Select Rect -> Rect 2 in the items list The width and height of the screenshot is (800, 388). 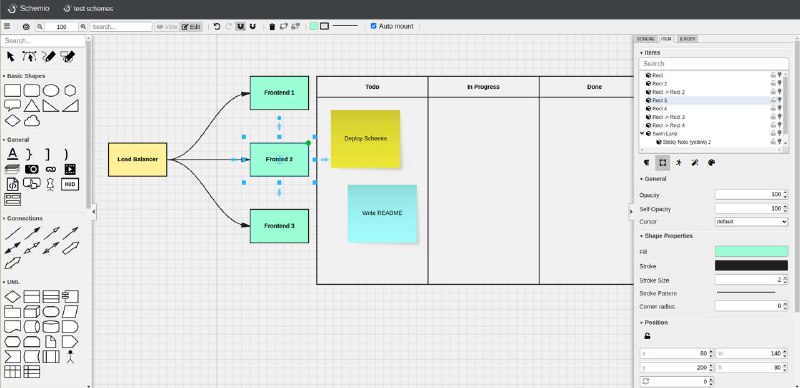[x=669, y=92]
